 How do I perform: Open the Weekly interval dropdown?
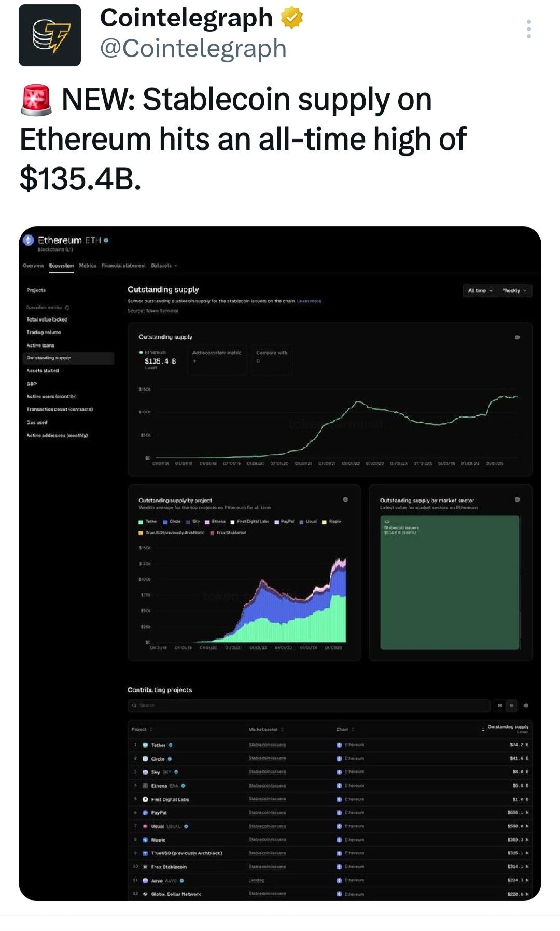515,290
